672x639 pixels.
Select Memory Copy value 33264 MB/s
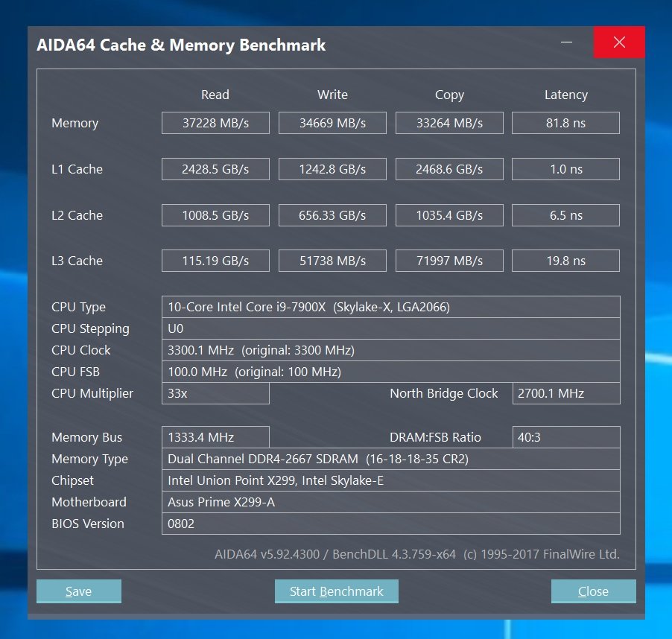(449, 123)
